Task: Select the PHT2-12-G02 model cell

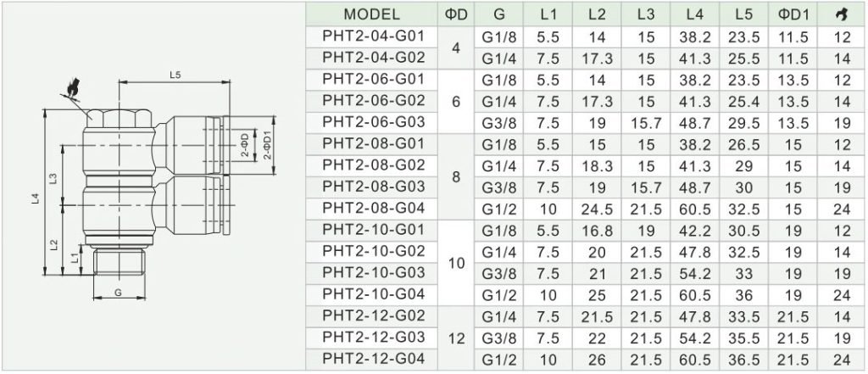Action: (372, 315)
